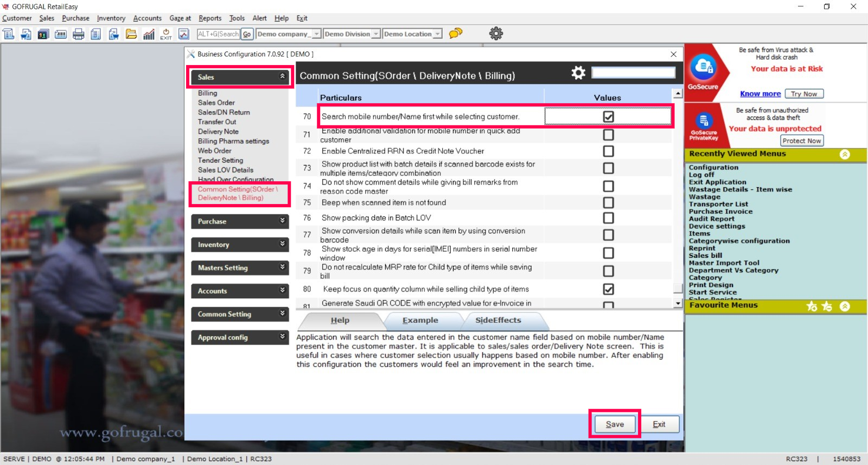
Task: Click the Go button beside search
Action: tap(247, 34)
